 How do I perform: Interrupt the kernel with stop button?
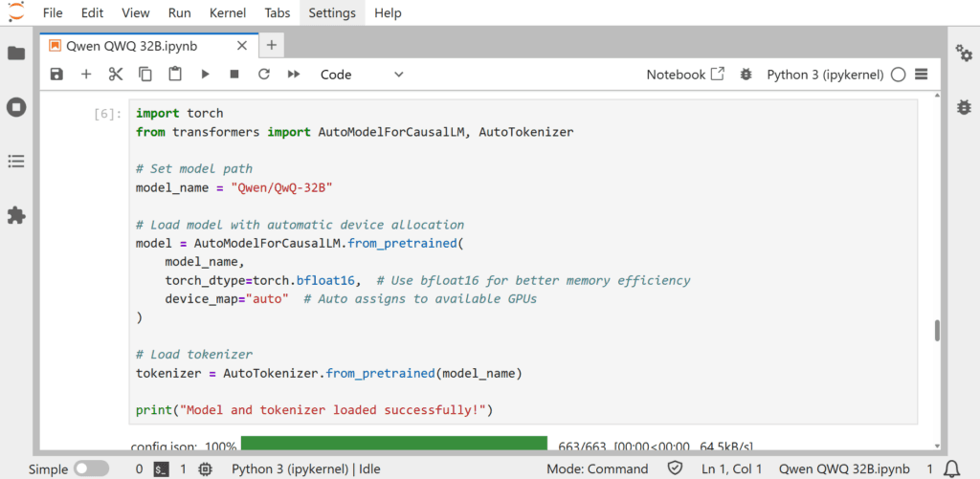[x=234, y=75]
